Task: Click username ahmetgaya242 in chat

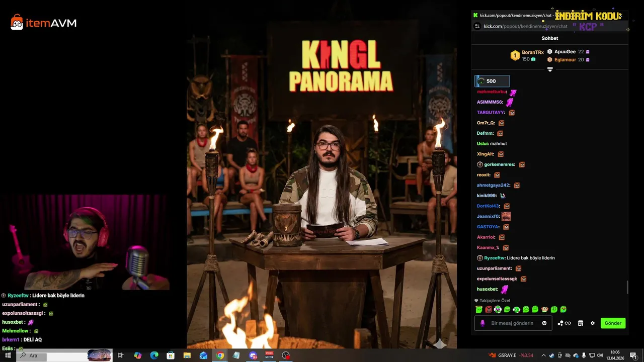Action: pos(493,186)
